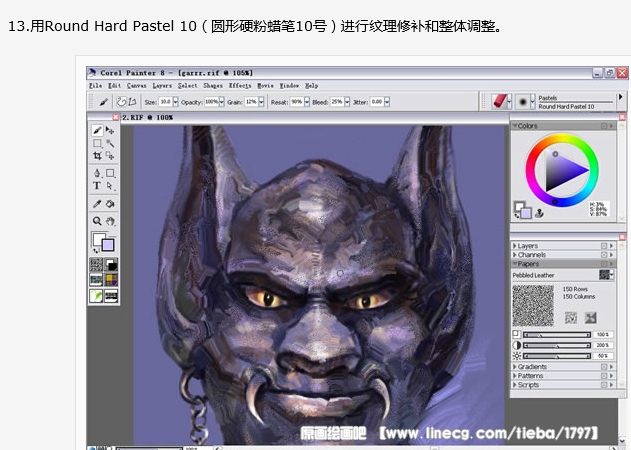The width and height of the screenshot is (631, 450).
Task: Expand the Layers palette
Action: coord(515,246)
